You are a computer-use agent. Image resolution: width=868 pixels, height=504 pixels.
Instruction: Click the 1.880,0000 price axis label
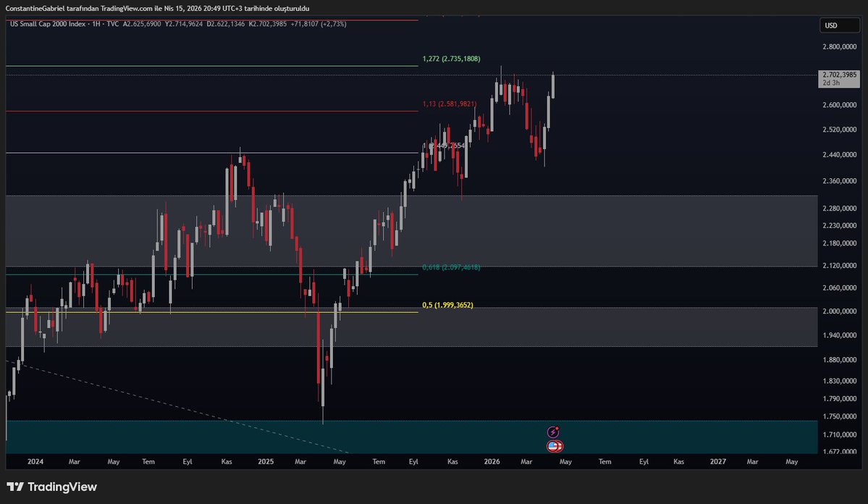pos(839,360)
